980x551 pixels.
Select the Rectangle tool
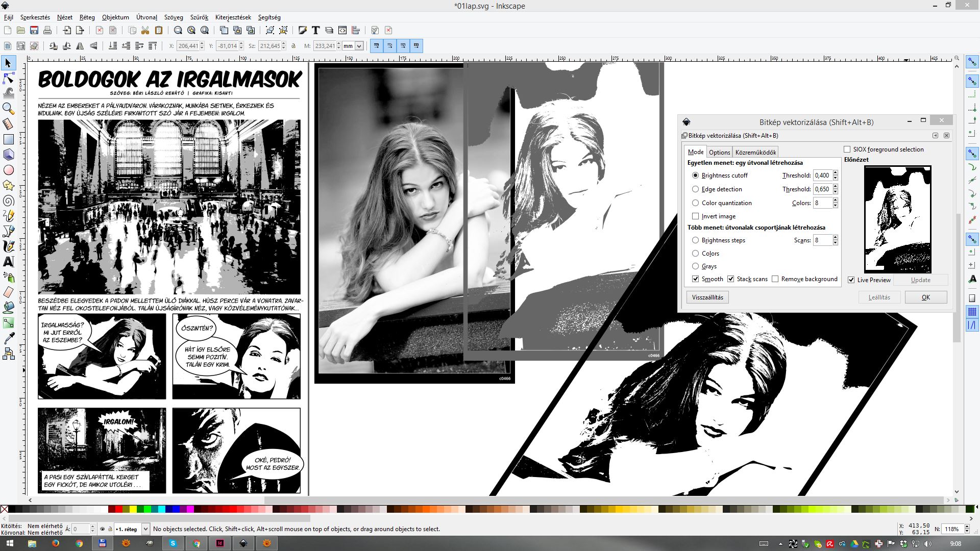[x=8, y=139]
